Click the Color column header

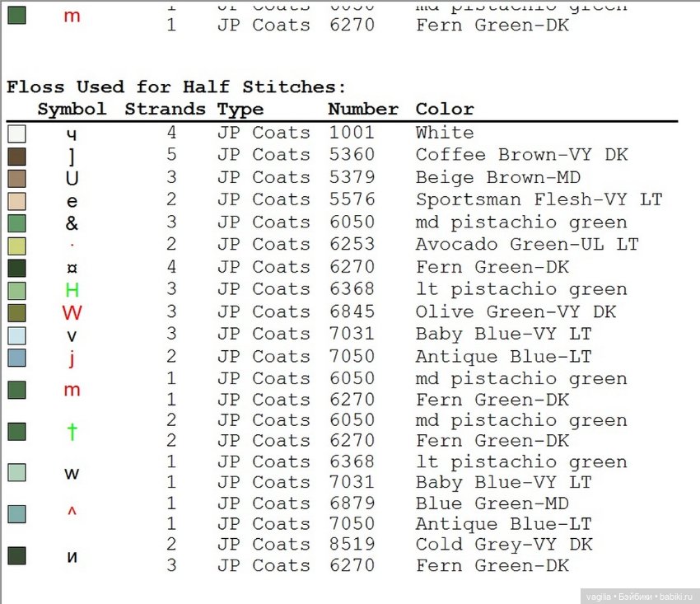pos(445,109)
